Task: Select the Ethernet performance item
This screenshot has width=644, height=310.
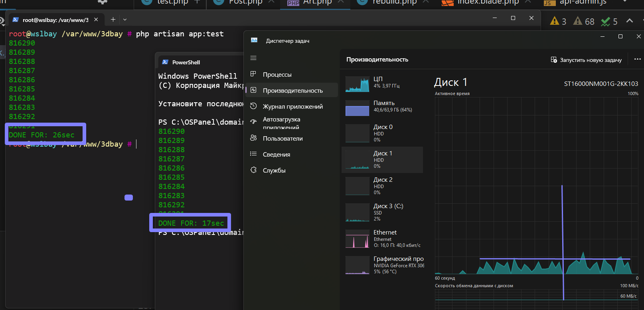Action: pos(382,238)
